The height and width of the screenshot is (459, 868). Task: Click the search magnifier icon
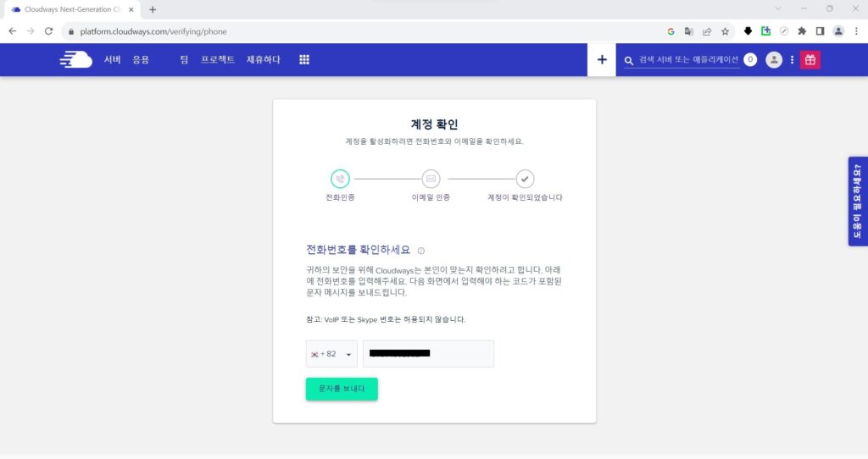629,60
